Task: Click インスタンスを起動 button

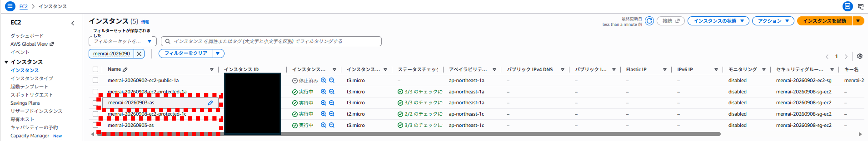Action: 825,21
